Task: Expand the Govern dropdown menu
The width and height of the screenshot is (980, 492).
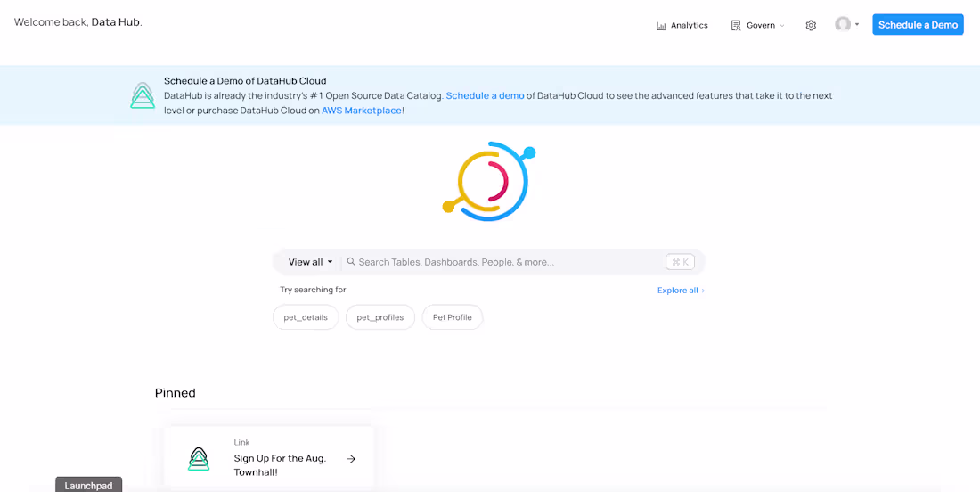Action: coord(781,26)
